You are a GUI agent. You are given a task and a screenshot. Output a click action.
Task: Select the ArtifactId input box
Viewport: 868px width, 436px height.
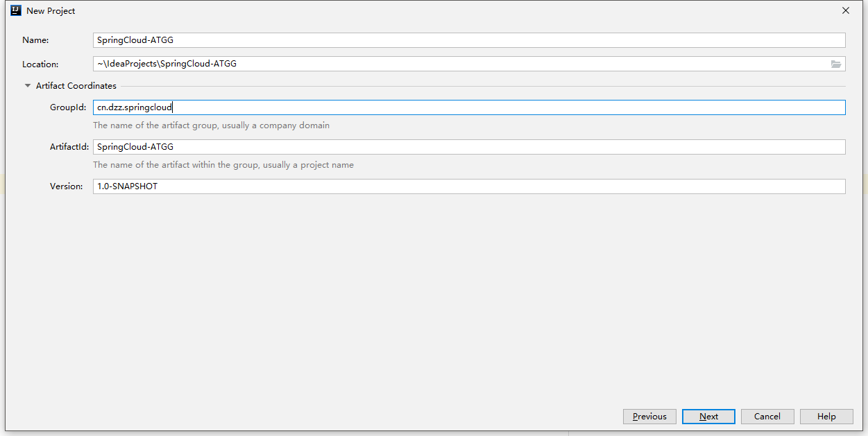(x=469, y=147)
